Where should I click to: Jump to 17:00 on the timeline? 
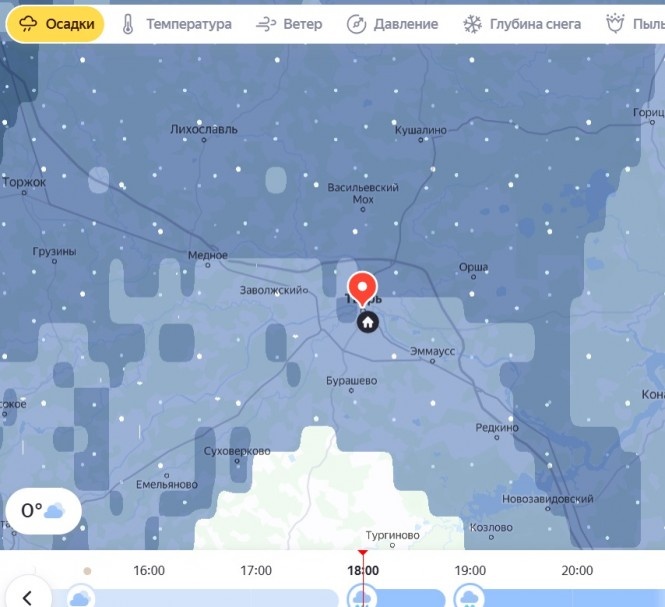tap(256, 571)
